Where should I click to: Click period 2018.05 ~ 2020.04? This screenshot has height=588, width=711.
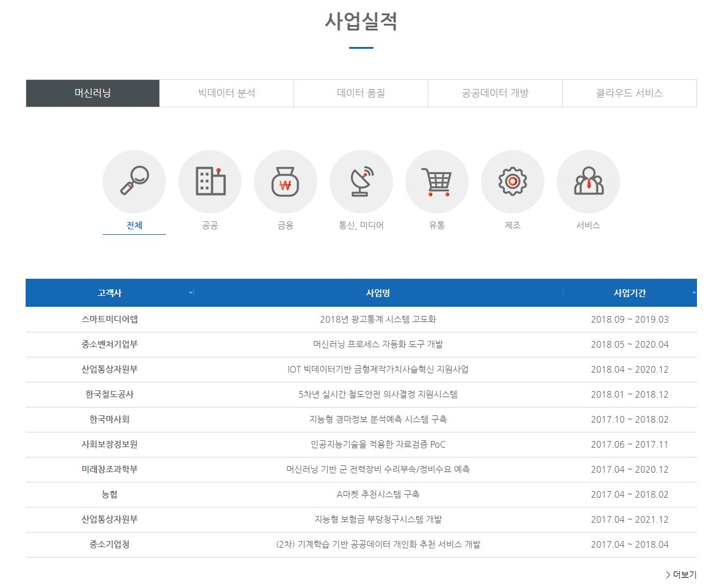pyautogui.click(x=630, y=344)
